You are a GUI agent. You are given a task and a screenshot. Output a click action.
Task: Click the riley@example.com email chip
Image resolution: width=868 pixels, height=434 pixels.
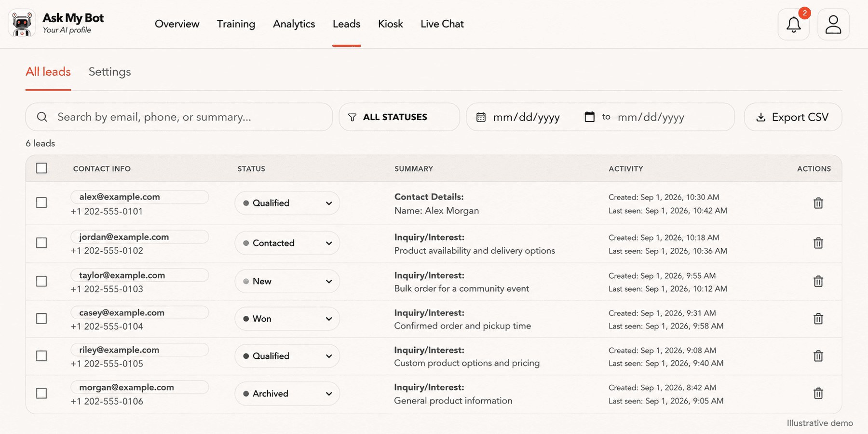tap(140, 350)
